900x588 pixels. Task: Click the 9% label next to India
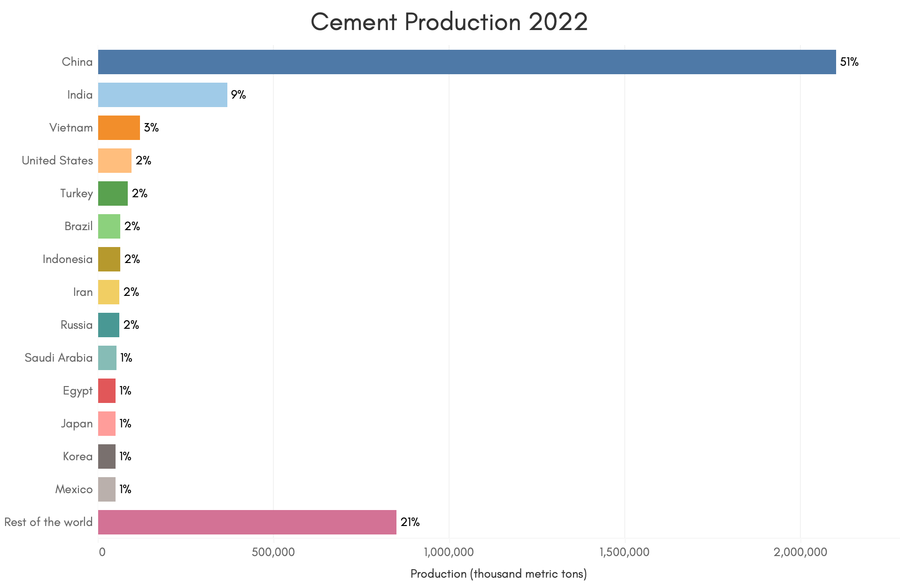pos(238,95)
